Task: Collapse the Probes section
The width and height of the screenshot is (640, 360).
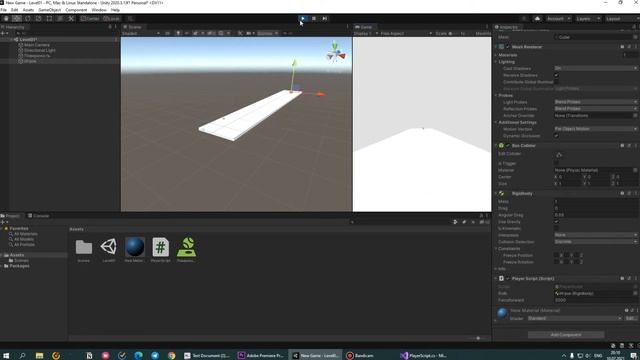Action: pos(496,96)
